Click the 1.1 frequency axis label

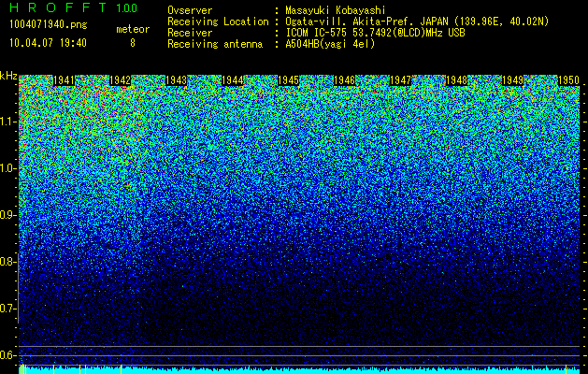pyautogui.click(x=8, y=122)
